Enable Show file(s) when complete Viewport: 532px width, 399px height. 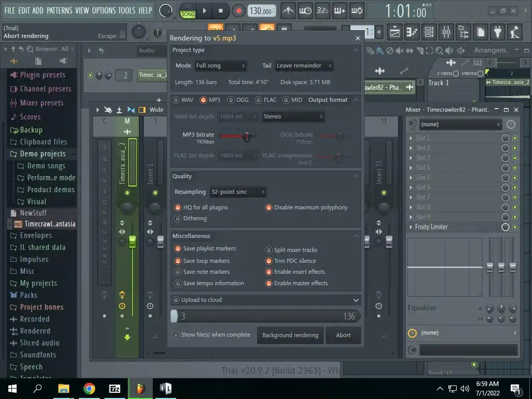[x=211, y=335]
